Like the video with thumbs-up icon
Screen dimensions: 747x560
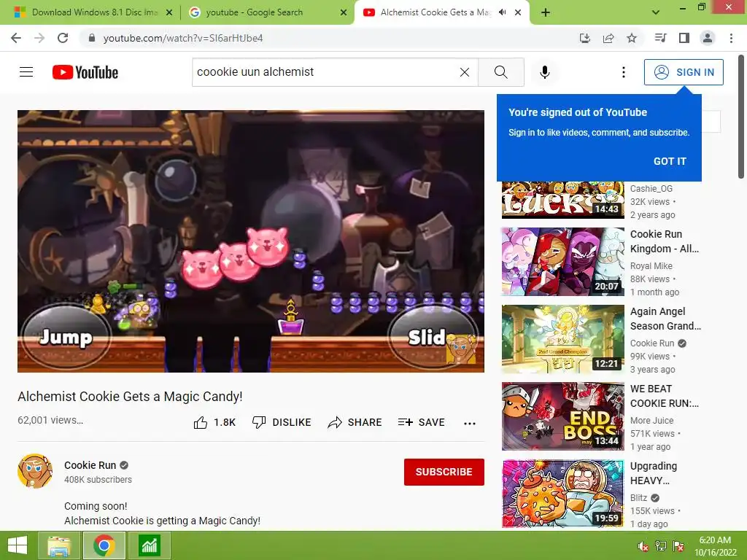201,422
